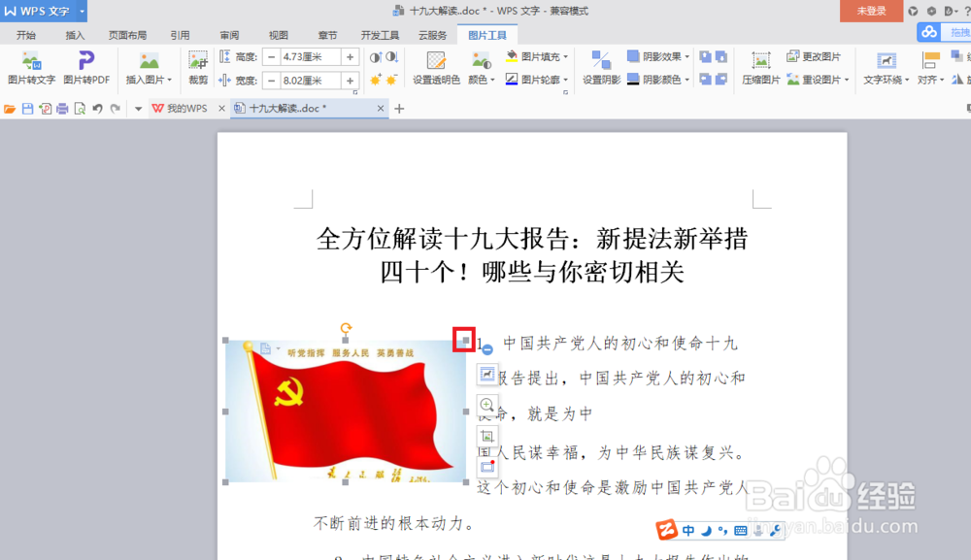This screenshot has height=560, width=971.
Task: Switch to the 开始 ribbon tab
Action: tap(25, 34)
